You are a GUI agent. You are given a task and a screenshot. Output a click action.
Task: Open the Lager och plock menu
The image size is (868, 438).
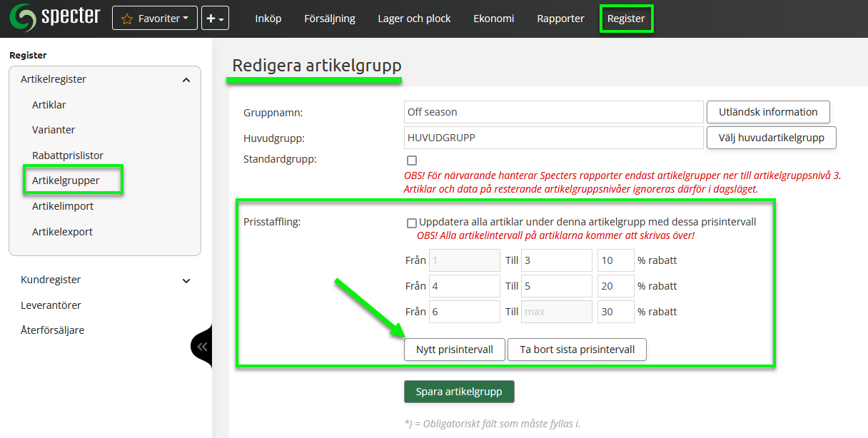pos(414,19)
